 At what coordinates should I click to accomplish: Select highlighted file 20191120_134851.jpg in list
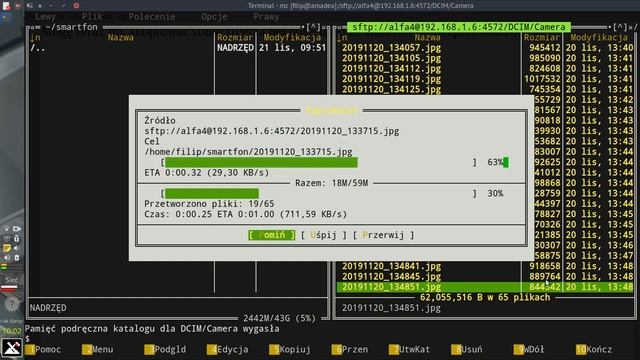pos(485,287)
